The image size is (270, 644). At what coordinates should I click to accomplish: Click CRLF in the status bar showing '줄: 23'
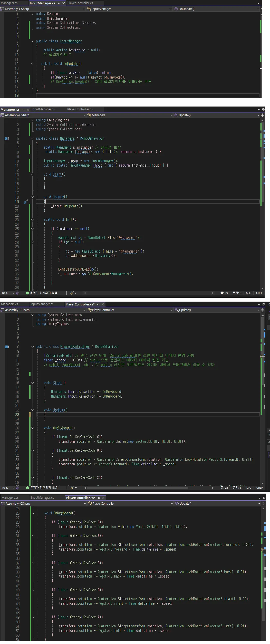pyautogui.click(x=259, y=488)
